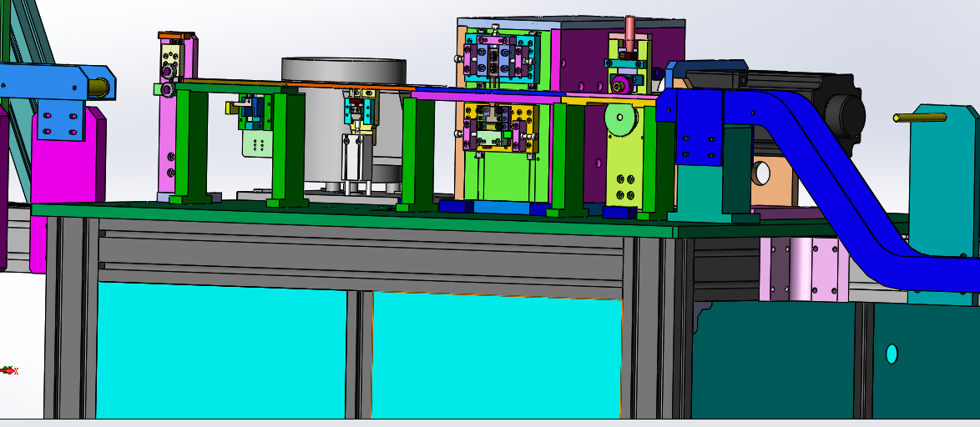Select the tan cylinder on the blue bracket
Image resolution: width=980 pixels, height=427 pixels.
coord(100,87)
